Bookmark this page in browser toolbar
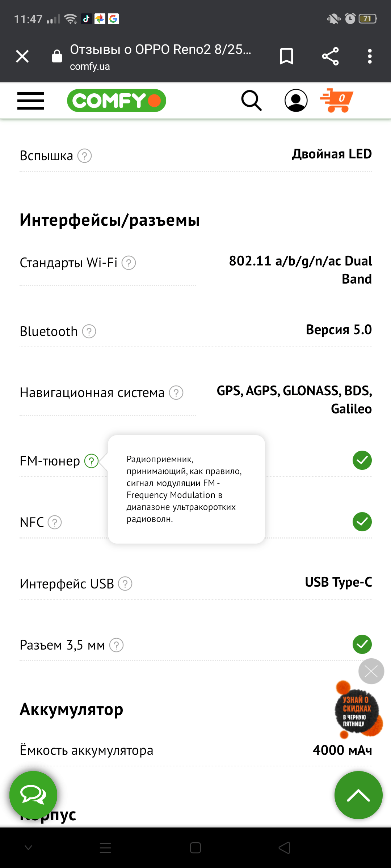 [x=286, y=56]
